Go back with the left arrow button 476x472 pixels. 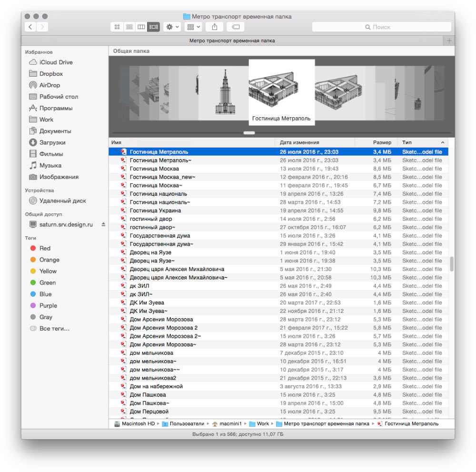31,27
